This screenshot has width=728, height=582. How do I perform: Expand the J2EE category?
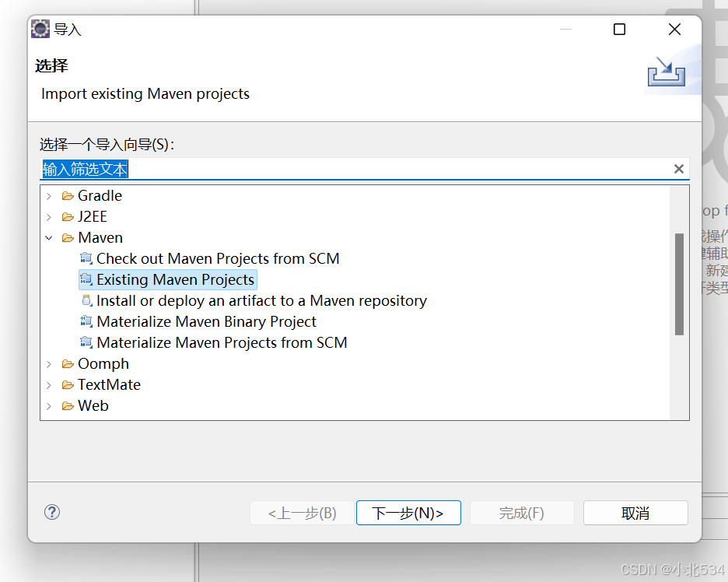click(x=49, y=216)
